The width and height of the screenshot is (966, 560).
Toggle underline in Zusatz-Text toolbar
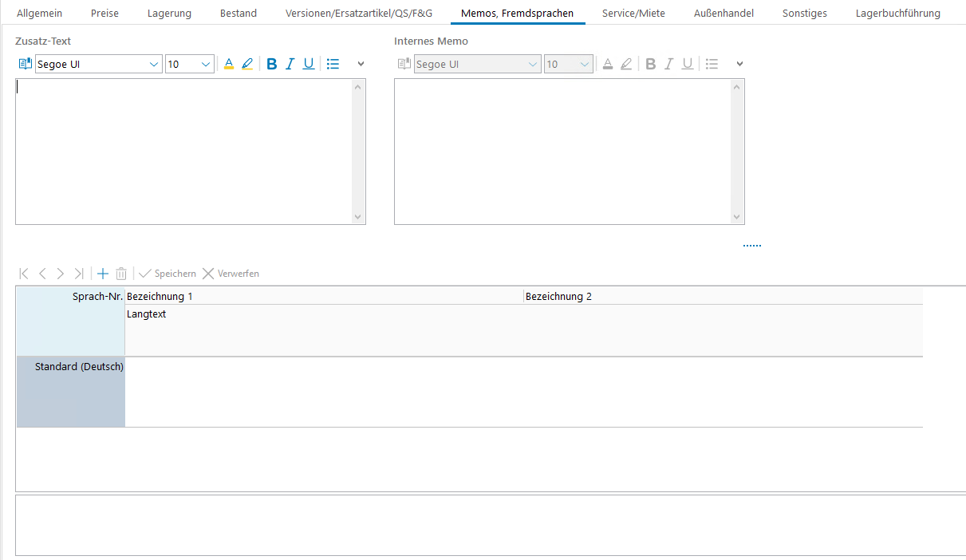coord(309,65)
